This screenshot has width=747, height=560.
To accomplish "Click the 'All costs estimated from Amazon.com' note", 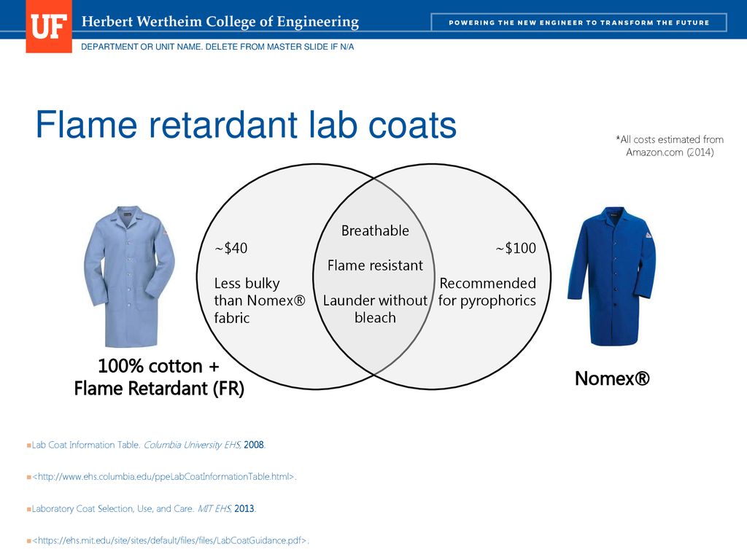I will [670, 146].
